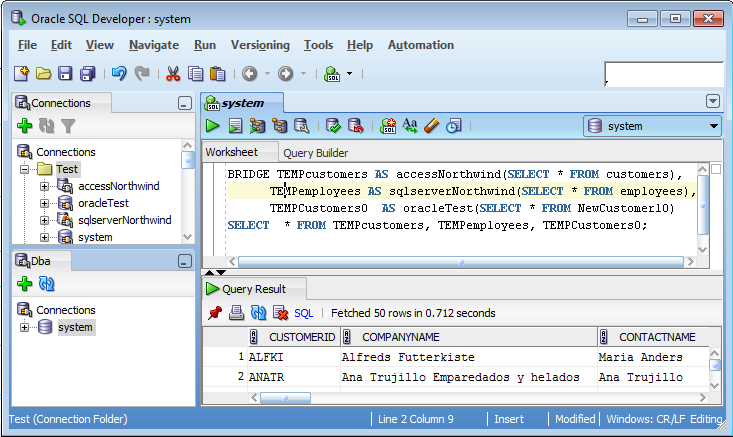
Task: Minimize the Connections panel
Action: click(x=184, y=103)
